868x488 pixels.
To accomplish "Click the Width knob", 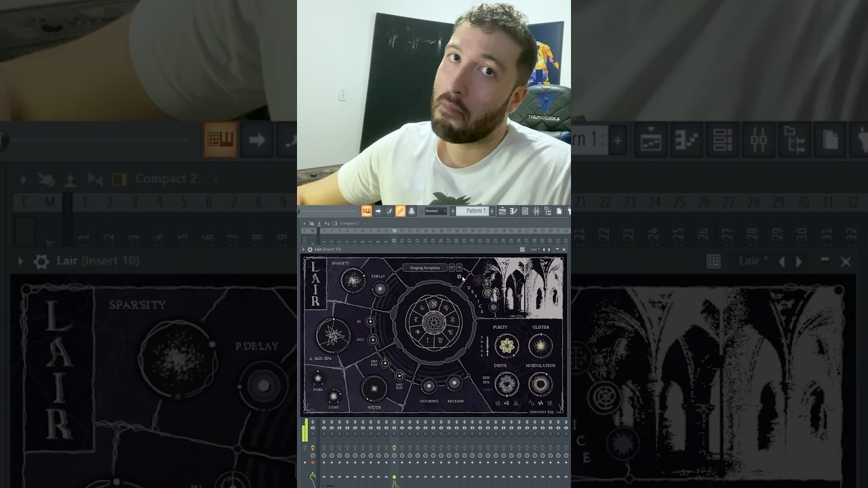I will click(374, 389).
